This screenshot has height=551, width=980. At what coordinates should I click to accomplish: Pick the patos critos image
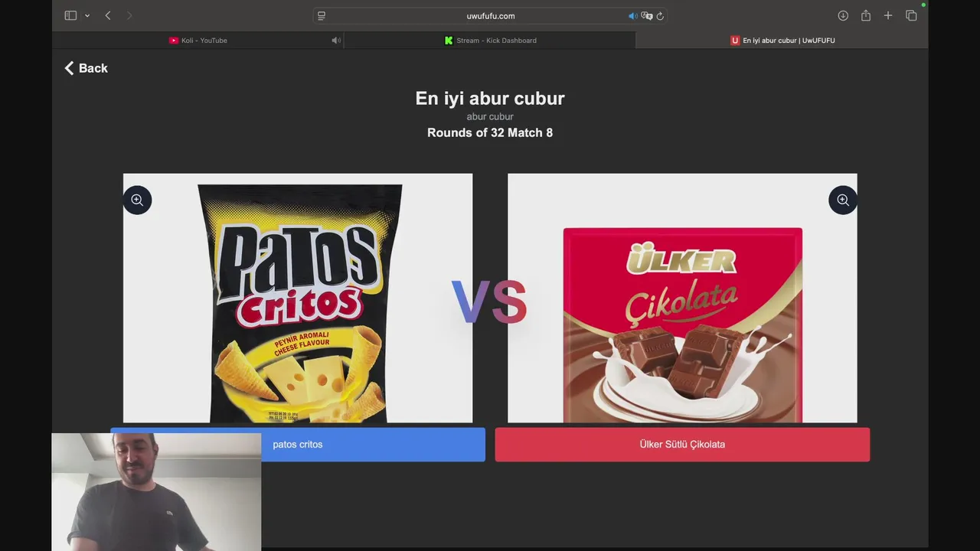(298, 298)
